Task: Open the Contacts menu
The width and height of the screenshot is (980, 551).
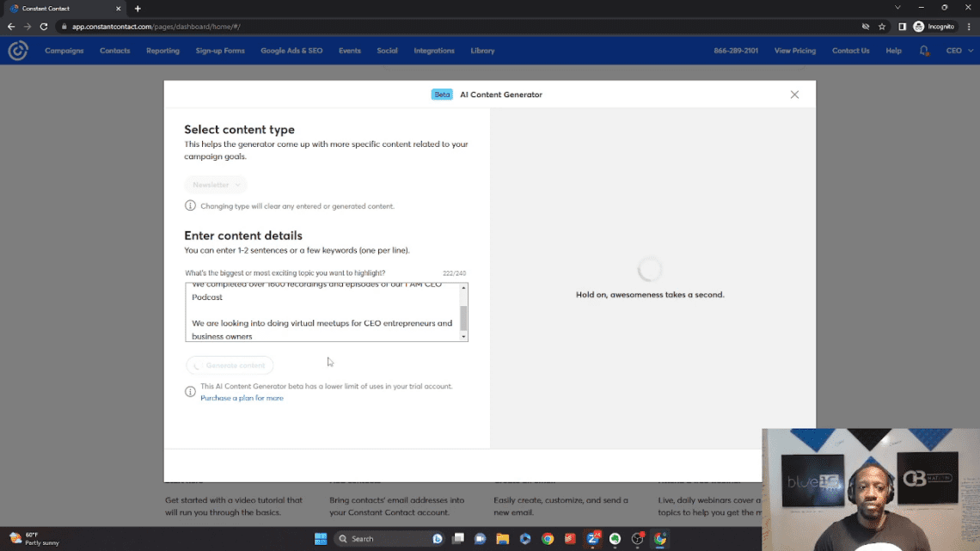Action: (115, 51)
